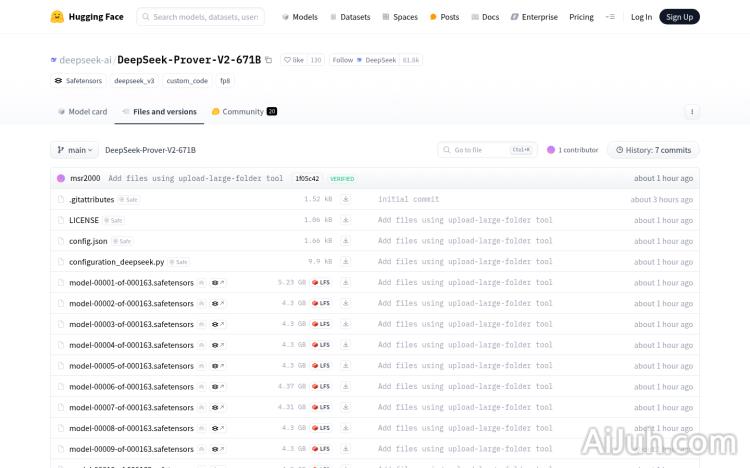This screenshot has width=750, height=468.
Task: View History: 7 commits
Action: point(653,150)
